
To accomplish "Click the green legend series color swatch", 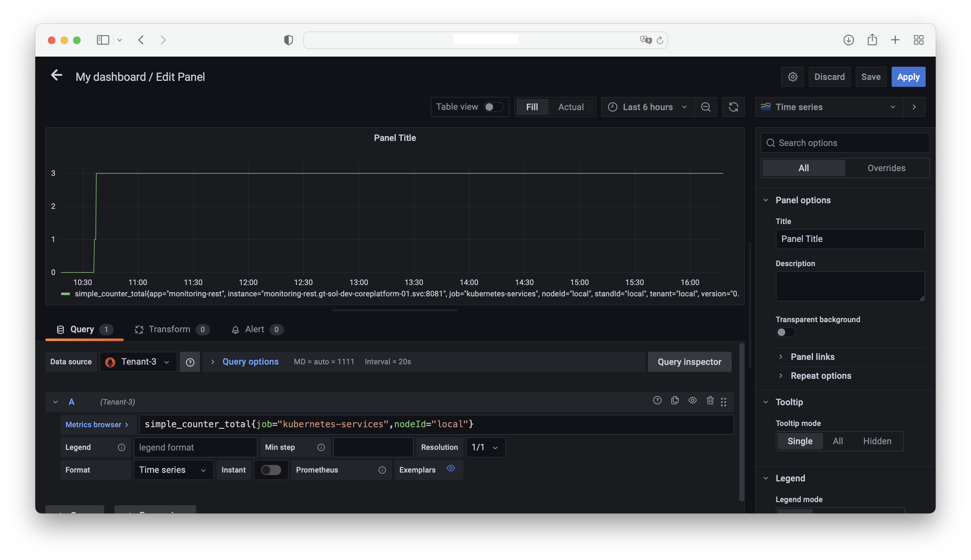I will 65,294.
